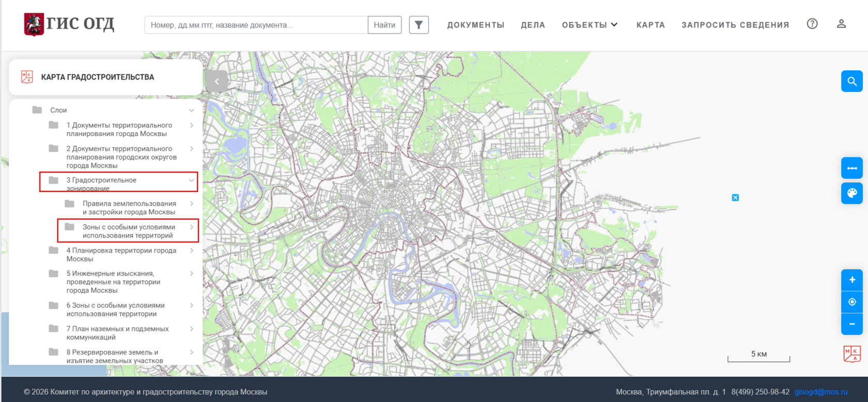The width and height of the screenshot is (868, 402).
Task: Click the МКА logo at map corner
Action: pos(852,354)
